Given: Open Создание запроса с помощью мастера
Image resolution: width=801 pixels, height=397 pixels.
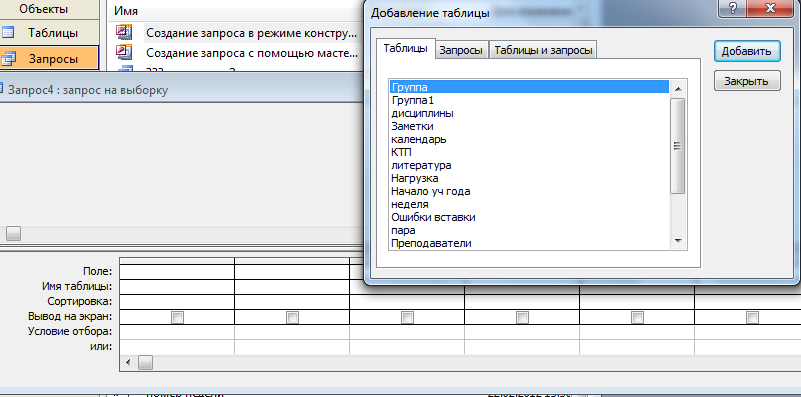Looking at the screenshot, I should [251, 53].
